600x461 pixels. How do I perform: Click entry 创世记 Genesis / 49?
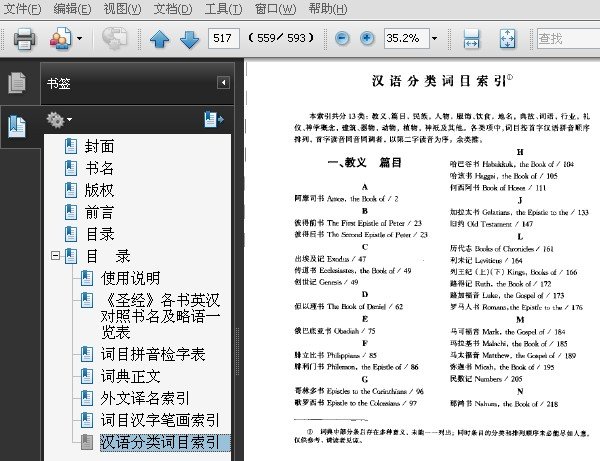[326, 282]
